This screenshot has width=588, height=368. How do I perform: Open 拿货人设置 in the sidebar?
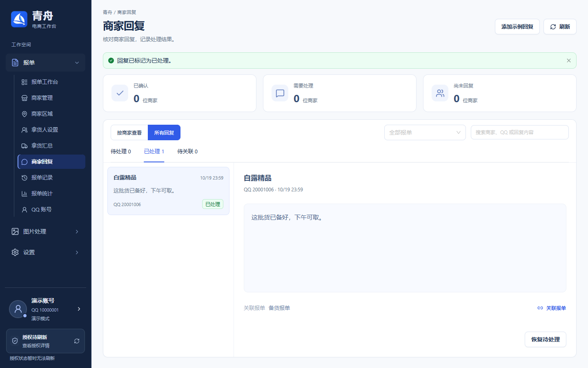pyautogui.click(x=51, y=130)
